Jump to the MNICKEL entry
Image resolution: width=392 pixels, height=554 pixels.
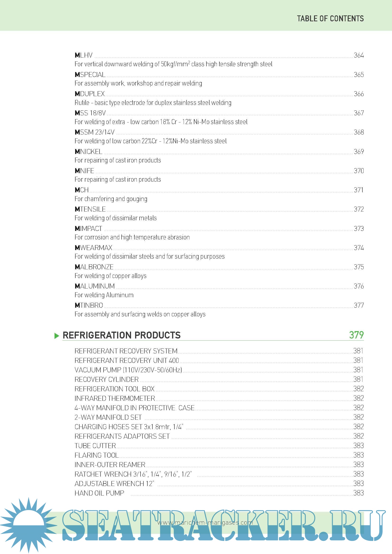[x=89, y=152]
